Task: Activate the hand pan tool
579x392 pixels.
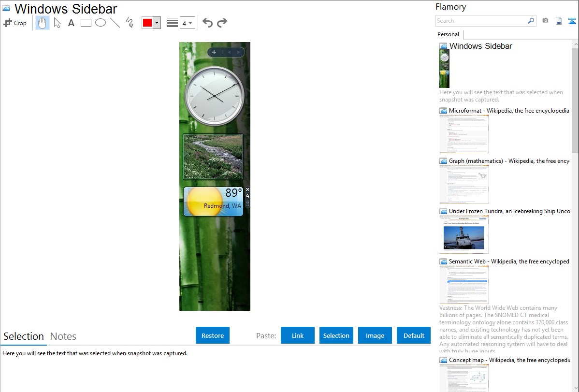Action: (42, 23)
